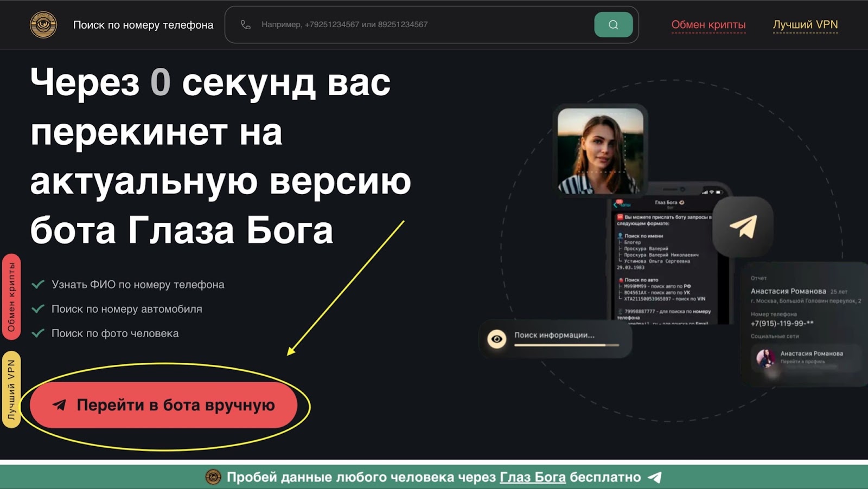
Task: Click the woman's portrait thumbnail
Action: tap(600, 151)
